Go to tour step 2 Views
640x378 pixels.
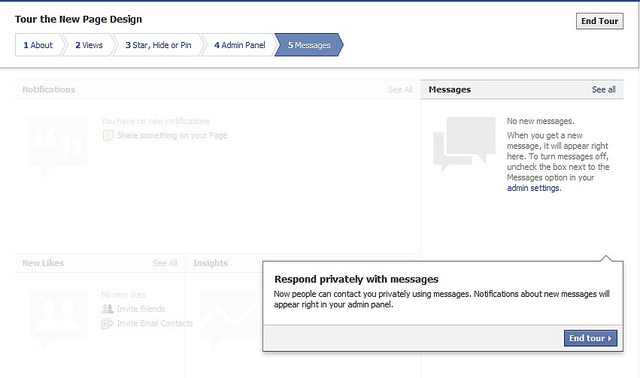click(89, 45)
